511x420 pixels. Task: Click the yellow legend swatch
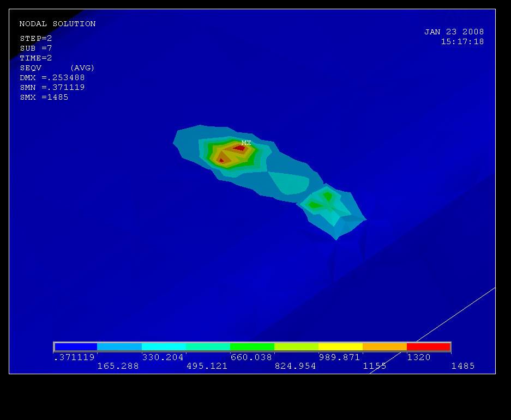click(x=340, y=347)
